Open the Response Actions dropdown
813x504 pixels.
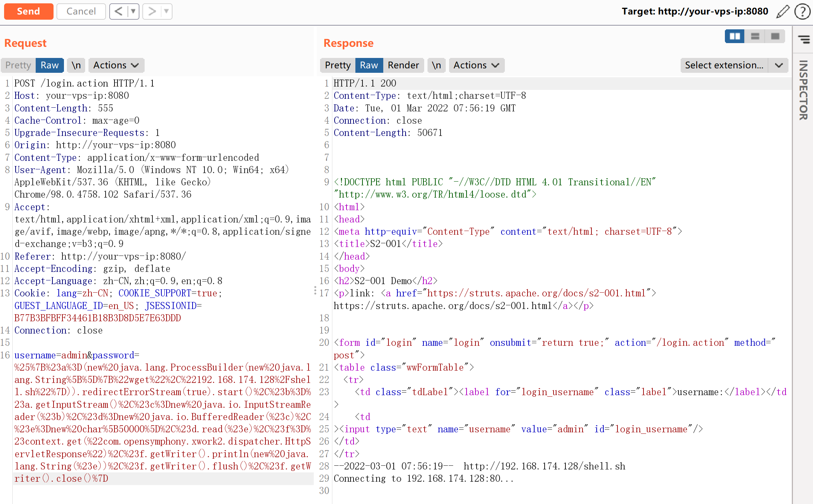476,65
